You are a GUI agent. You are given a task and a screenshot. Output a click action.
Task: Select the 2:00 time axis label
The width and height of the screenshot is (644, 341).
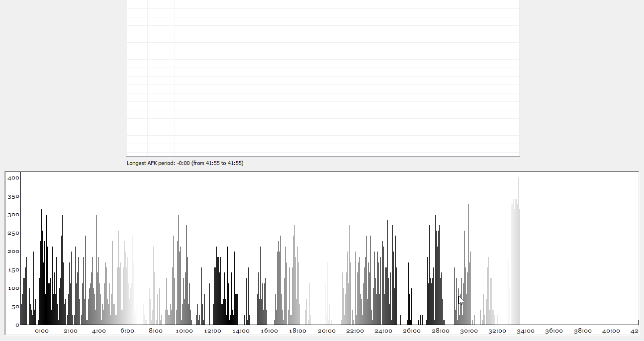71,331
